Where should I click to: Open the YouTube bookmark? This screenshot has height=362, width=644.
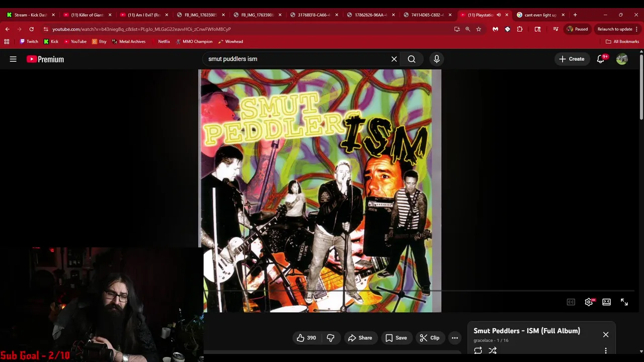(x=75, y=42)
